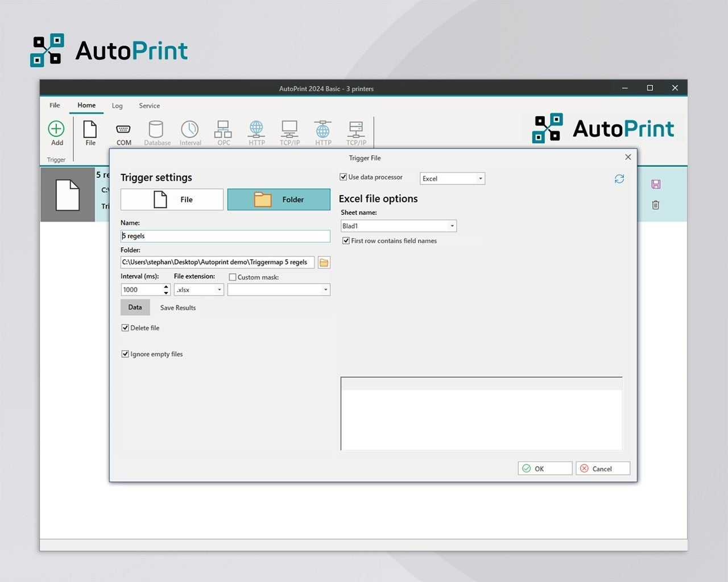This screenshot has height=582, width=728.
Task: Select the Interval clock trigger icon
Action: pos(190,130)
